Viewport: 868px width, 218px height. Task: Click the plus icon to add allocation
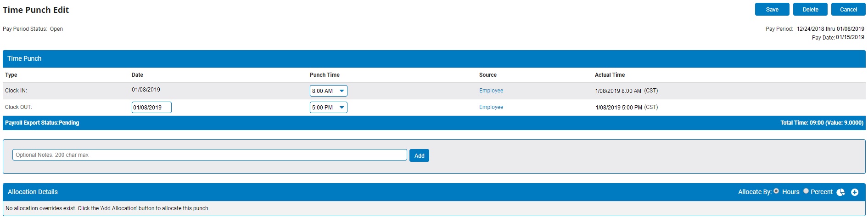click(x=855, y=192)
